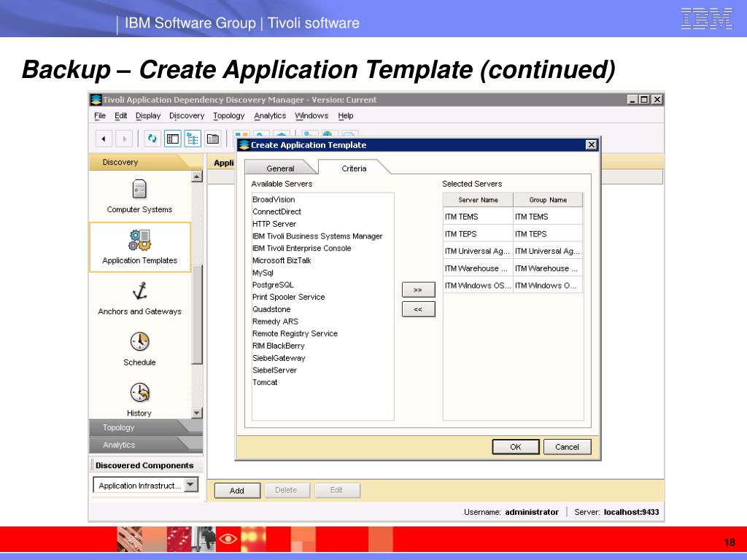Click the >> button to add server
This screenshot has width=747, height=560.
tap(418, 290)
